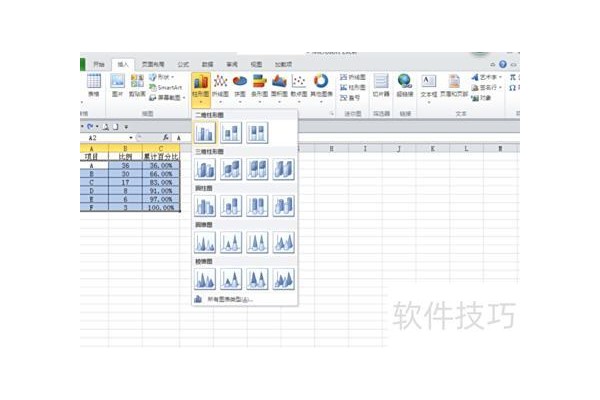The height and width of the screenshot is (400, 600).
Task: Open the Line chart dropdown
Action: [x=220, y=89]
